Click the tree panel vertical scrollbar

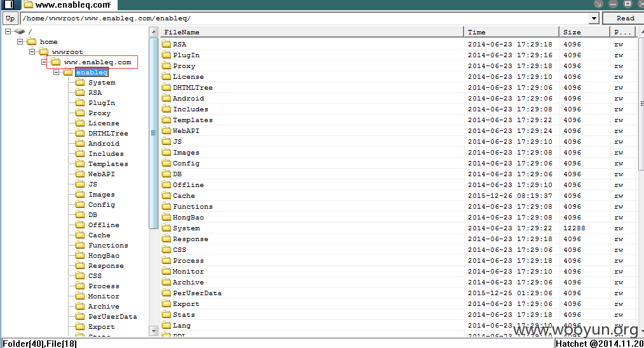pyautogui.click(x=153, y=134)
